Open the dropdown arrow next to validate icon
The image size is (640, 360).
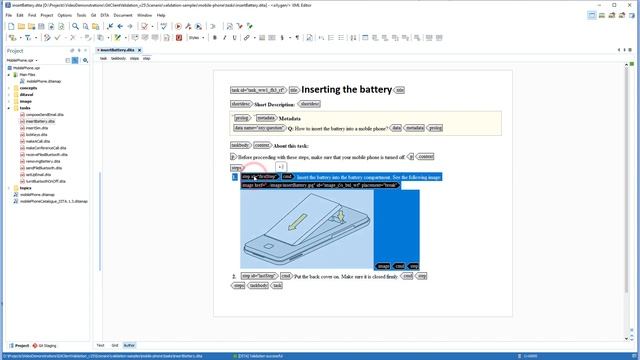[152, 26]
